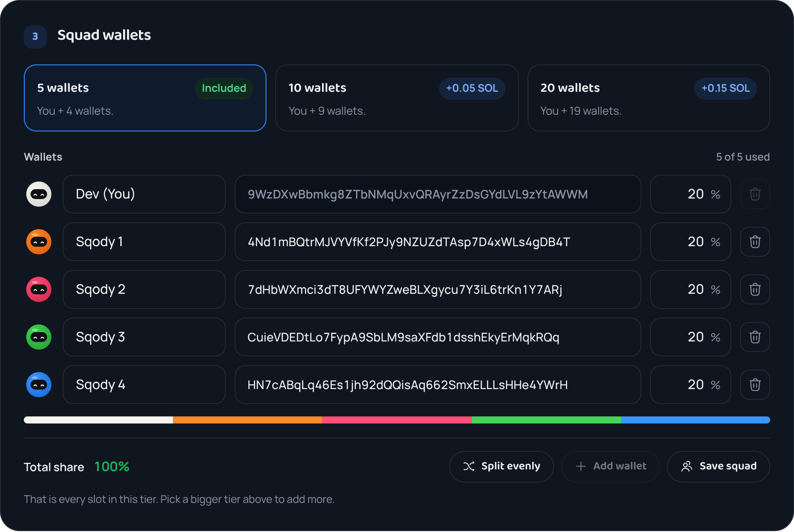Select the 5 wallets tier card
The image size is (794, 532).
tap(145, 98)
